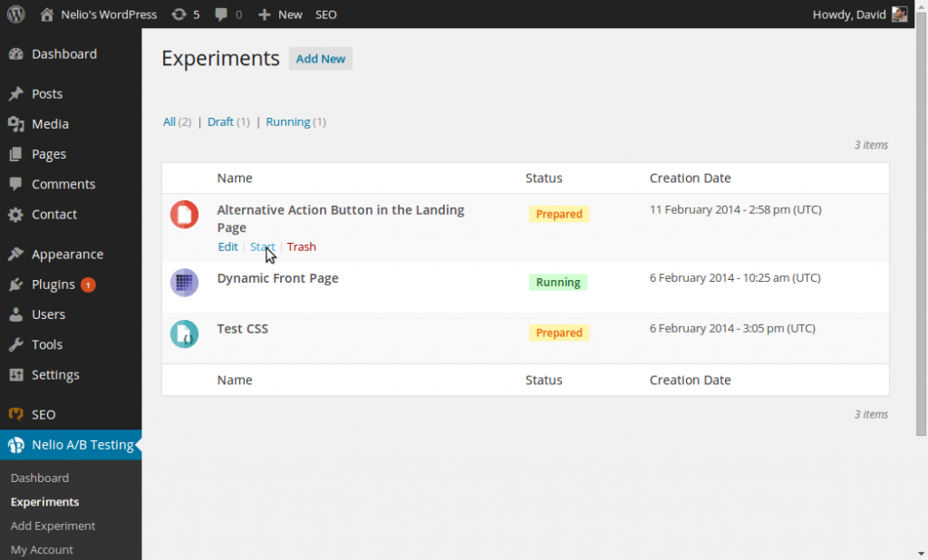The height and width of the screenshot is (560, 928).
Task: Click the Plugins icon with update badge
Action: (16, 284)
